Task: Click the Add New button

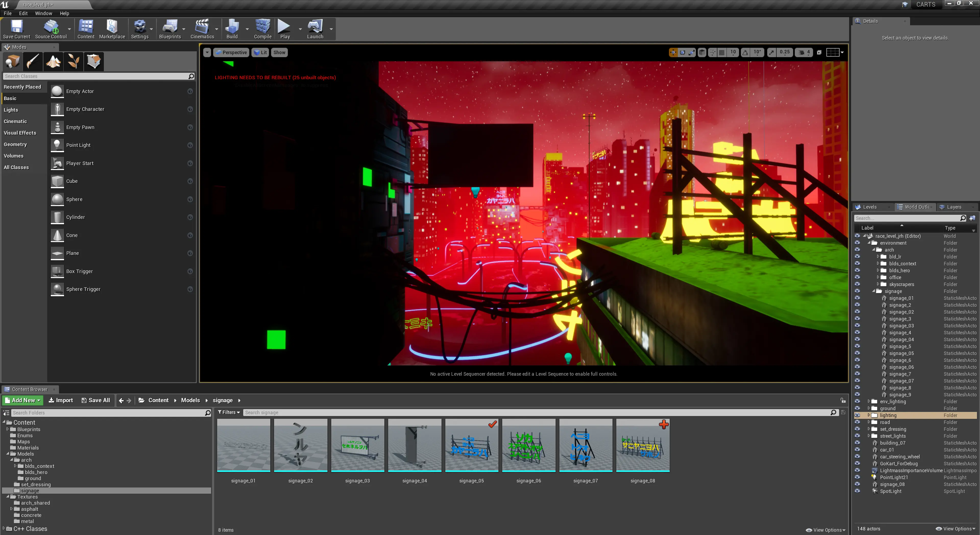Action: (x=23, y=400)
